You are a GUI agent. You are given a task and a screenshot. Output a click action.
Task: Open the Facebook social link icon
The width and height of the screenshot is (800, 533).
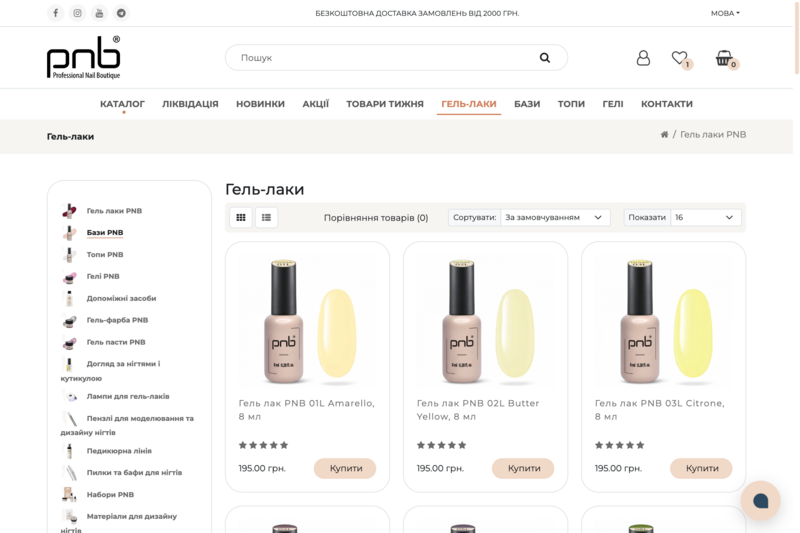55,13
